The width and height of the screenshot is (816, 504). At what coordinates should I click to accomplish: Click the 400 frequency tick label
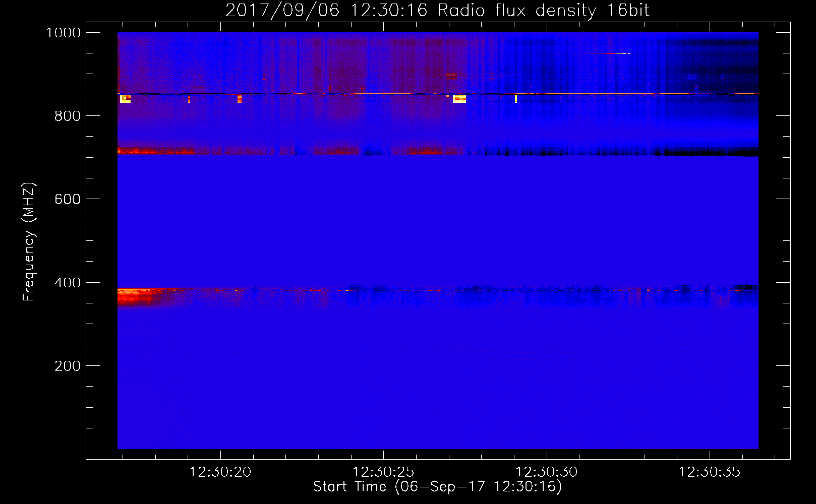[68, 283]
